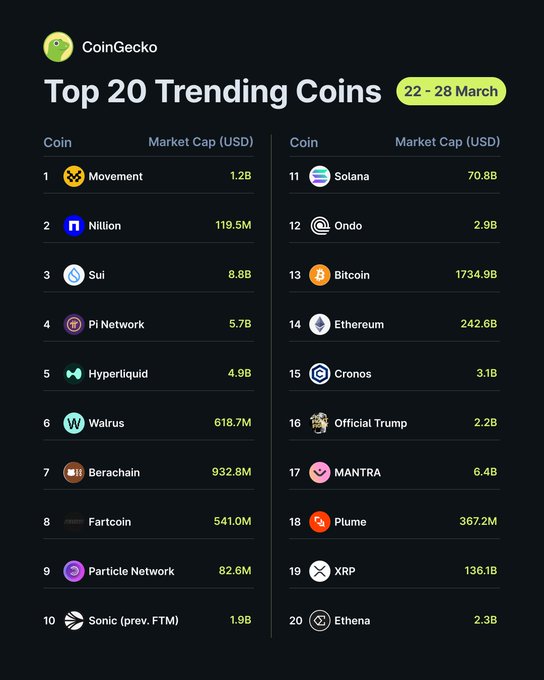Select the Sui droplet icon
Screen dimensions: 544x680
click(x=74, y=275)
